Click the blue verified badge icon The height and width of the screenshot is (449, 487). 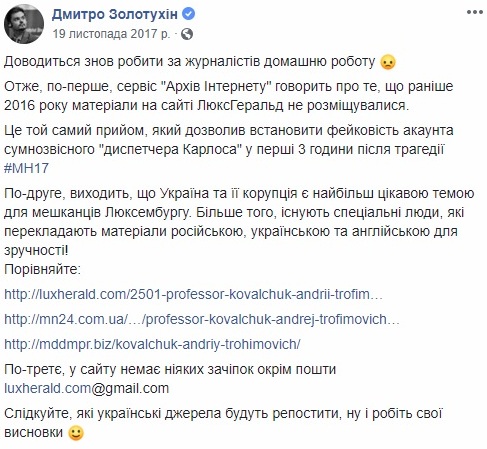189,14
